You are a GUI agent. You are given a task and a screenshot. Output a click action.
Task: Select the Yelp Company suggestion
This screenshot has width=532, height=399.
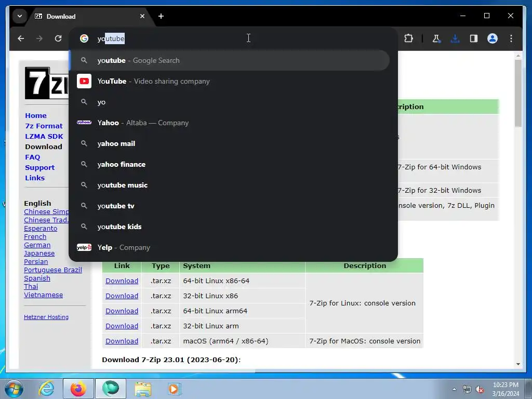pyautogui.click(x=229, y=247)
